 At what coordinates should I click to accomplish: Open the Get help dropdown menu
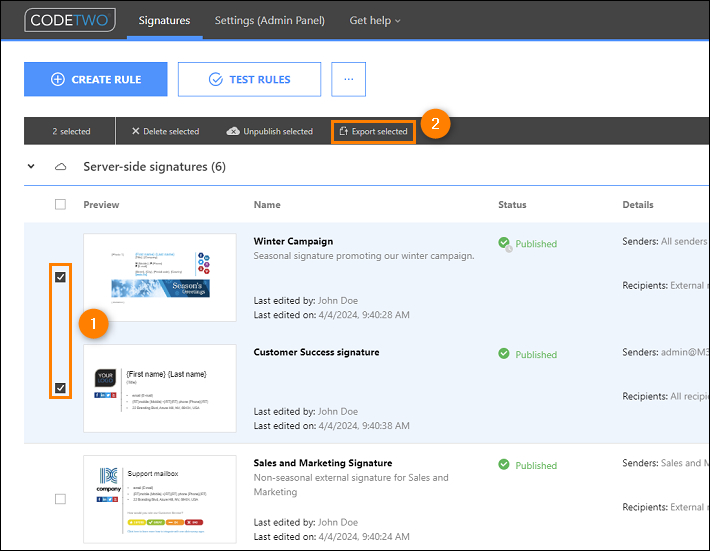(x=374, y=20)
